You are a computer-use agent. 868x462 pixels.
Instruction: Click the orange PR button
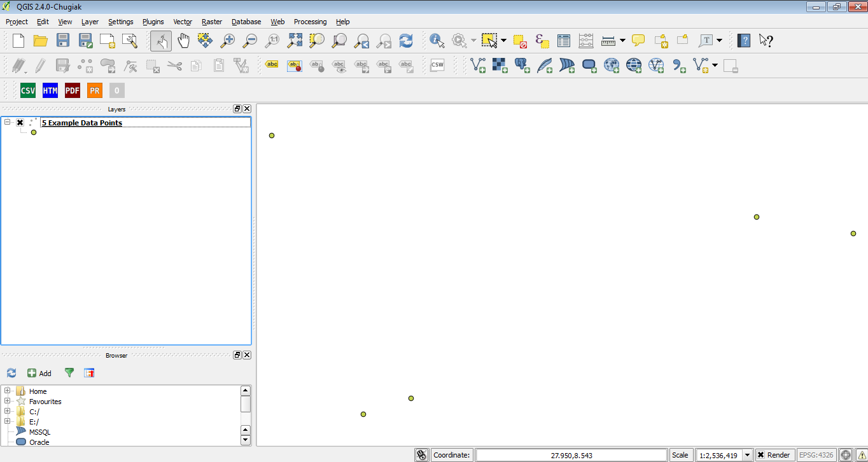(x=95, y=90)
